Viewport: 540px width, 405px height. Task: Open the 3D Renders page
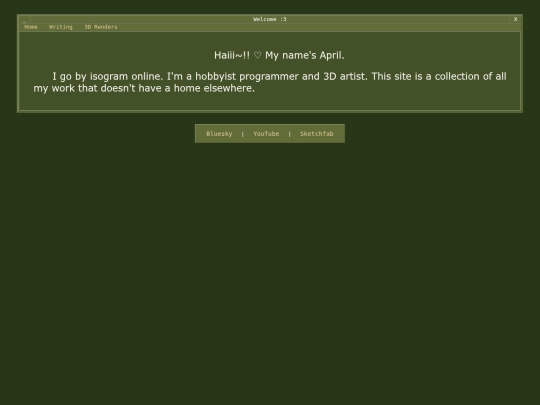[x=101, y=27]
